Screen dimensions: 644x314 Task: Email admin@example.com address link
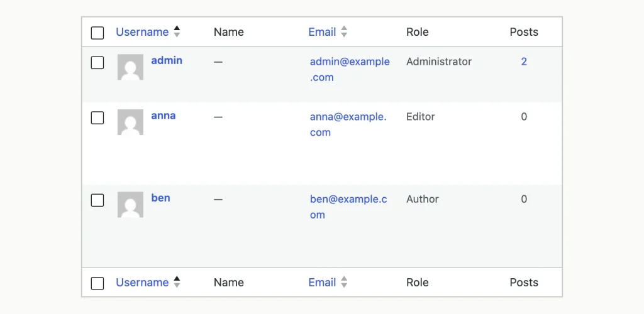(350, 69)
